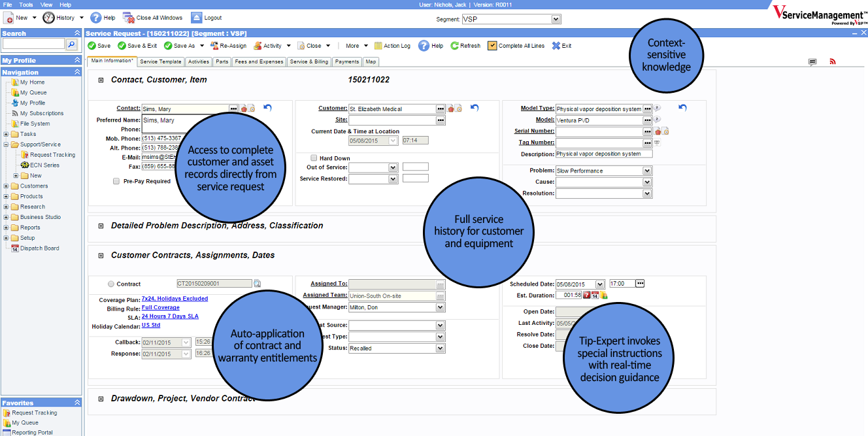868x436 pixels.
Task: Open the Contact lookup ellipsis button
Action: pos(233,109)
